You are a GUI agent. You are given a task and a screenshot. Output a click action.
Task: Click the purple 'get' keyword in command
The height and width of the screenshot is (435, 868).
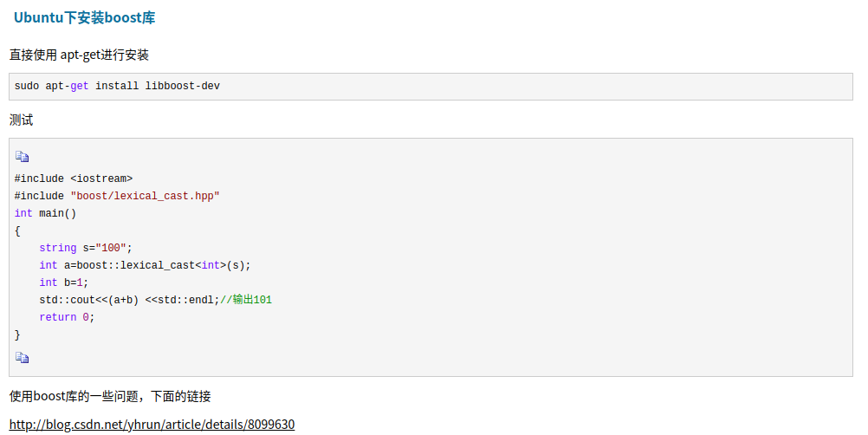pos(79,86)
